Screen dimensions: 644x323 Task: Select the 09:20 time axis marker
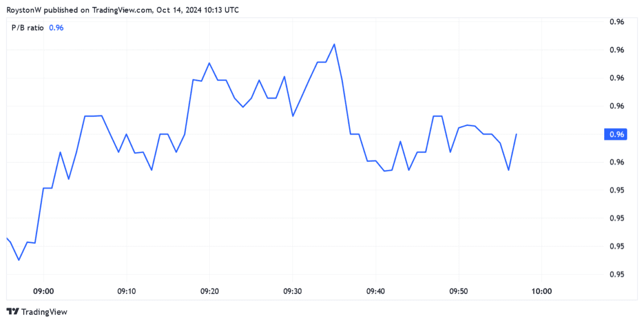[209, 291]
